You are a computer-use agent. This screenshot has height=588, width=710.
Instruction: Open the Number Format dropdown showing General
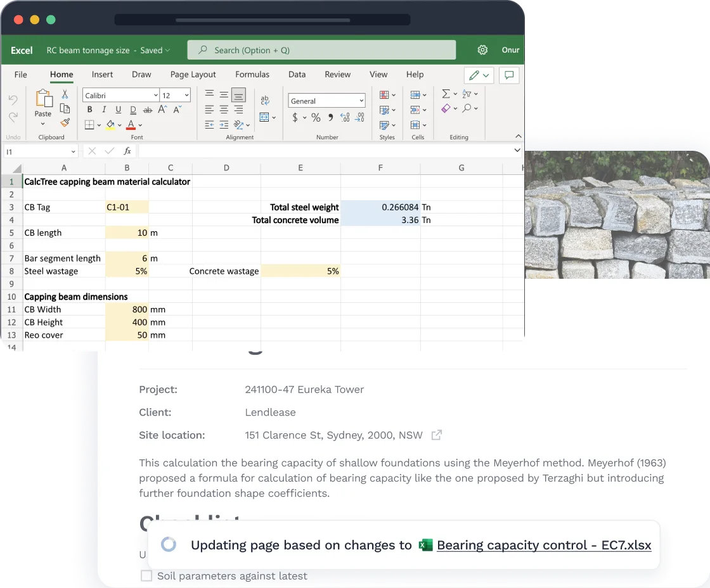tap(326, 101)
